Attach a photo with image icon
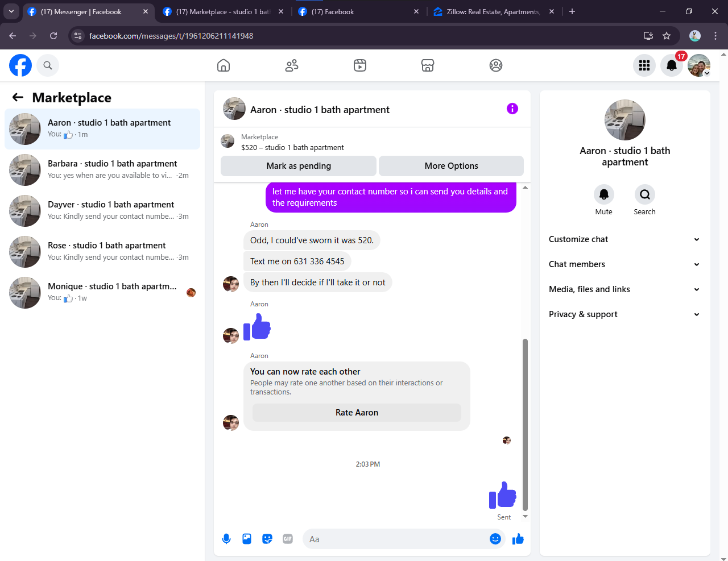The height and width of the screenshot is (561, 728). pos(247,539)
